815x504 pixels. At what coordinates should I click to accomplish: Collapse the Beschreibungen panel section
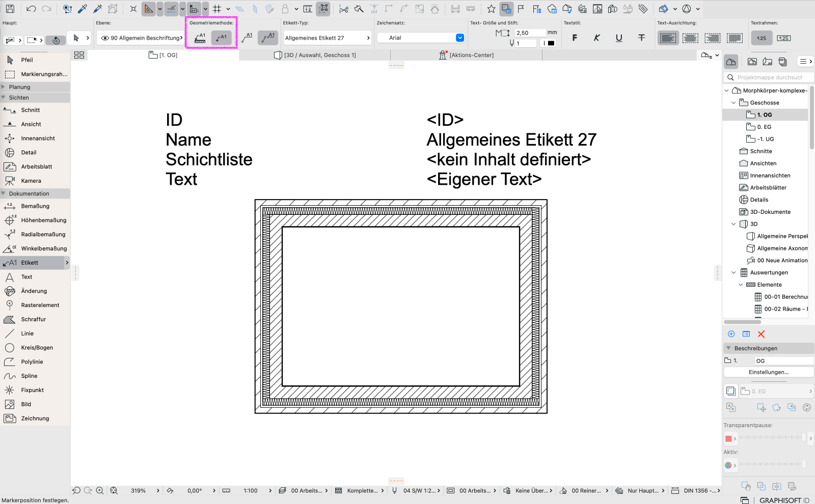pos(729,348)
